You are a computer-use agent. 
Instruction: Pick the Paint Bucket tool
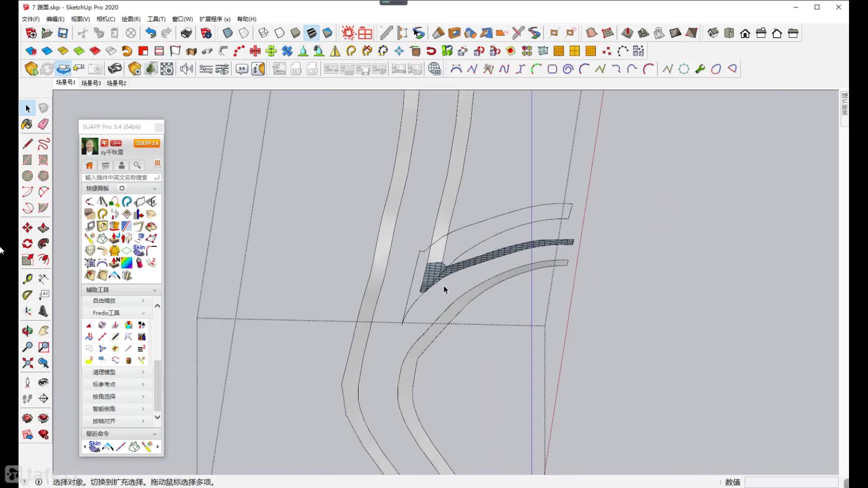[x=28, y=124]
